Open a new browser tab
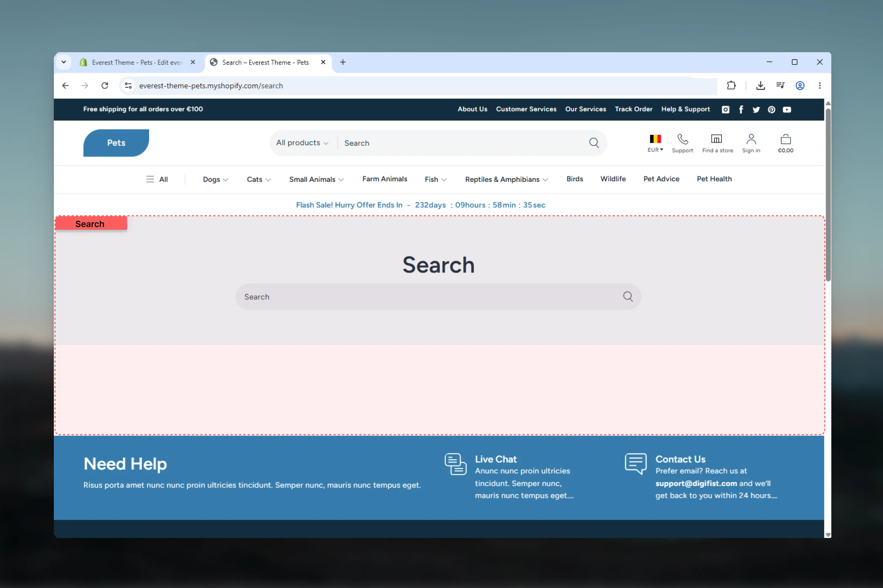 tap(343, 62)
